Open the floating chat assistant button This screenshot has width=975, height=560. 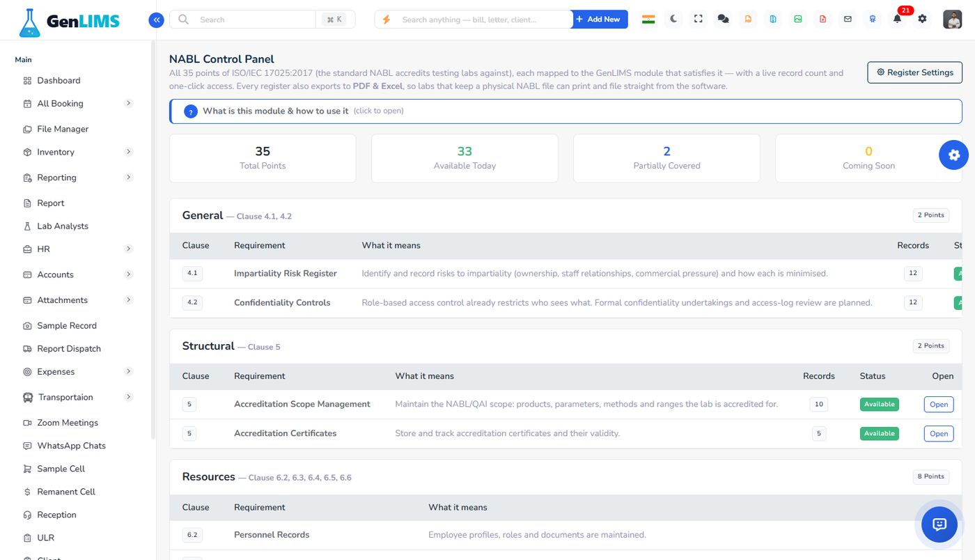click(939, 524)
